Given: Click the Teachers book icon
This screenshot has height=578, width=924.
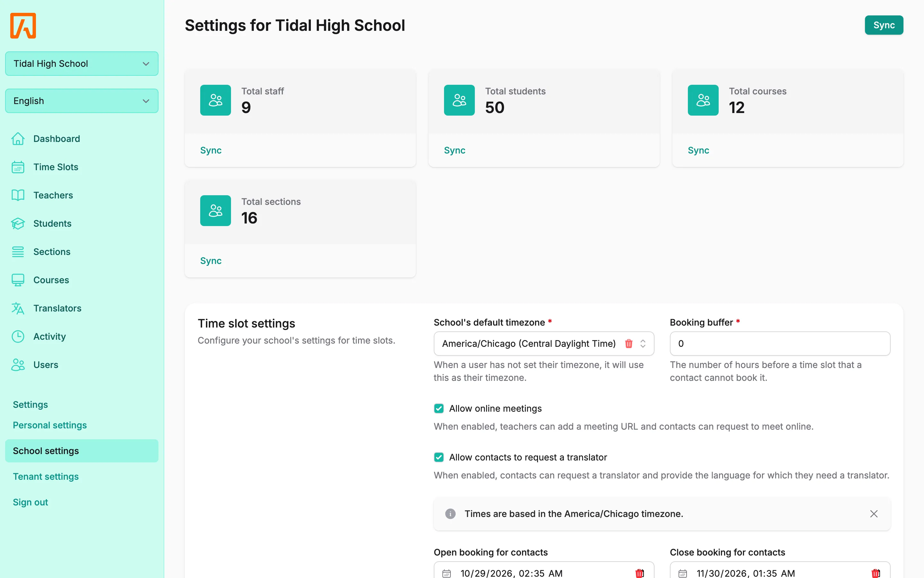Looking at the screenshot, I should [18, 195].
